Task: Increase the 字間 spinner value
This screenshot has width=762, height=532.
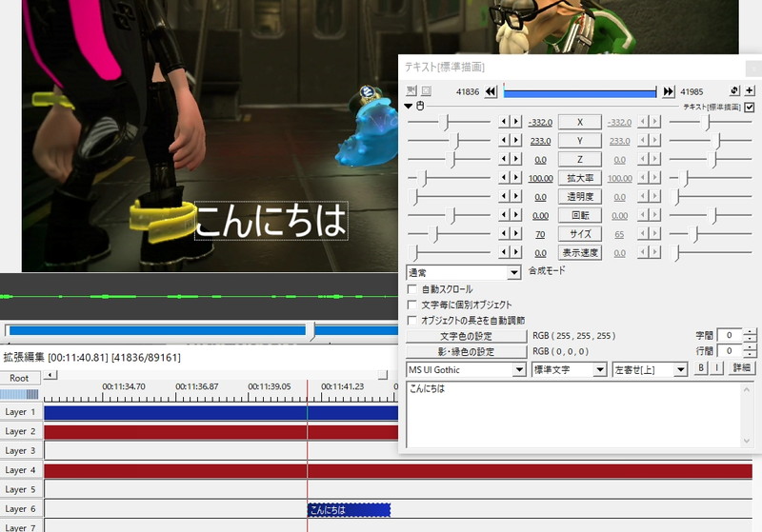Action: pos(751,332)
